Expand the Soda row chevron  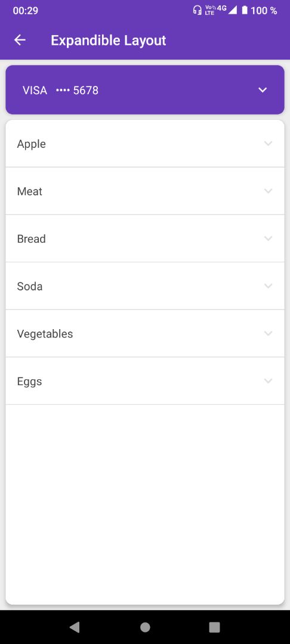269,286
